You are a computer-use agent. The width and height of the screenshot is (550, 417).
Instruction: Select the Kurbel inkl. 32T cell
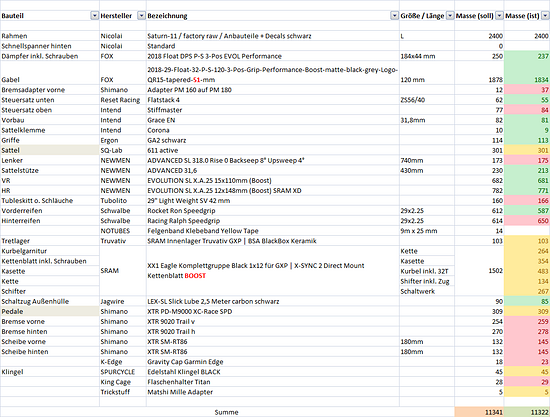427,271
